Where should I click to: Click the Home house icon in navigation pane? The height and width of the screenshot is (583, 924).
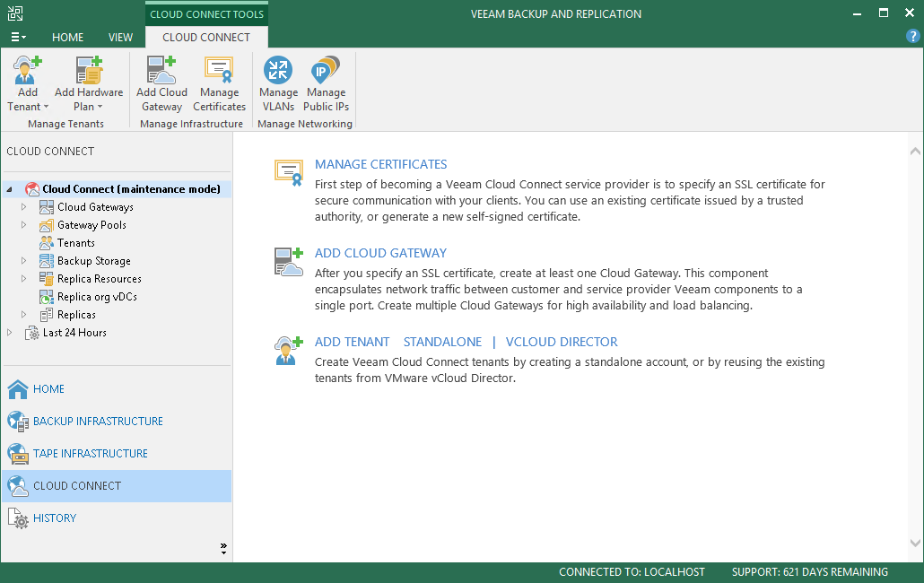[x=18, y=388]
